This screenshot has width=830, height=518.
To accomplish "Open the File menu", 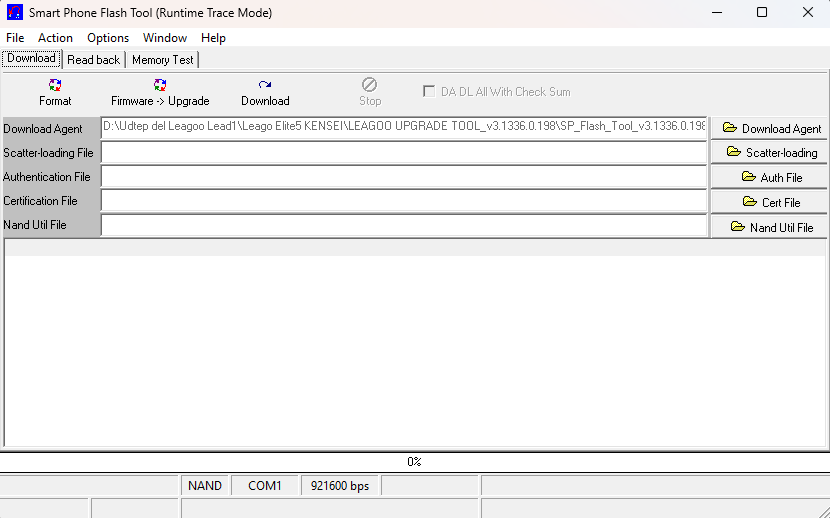I will (x=15, y=38).
